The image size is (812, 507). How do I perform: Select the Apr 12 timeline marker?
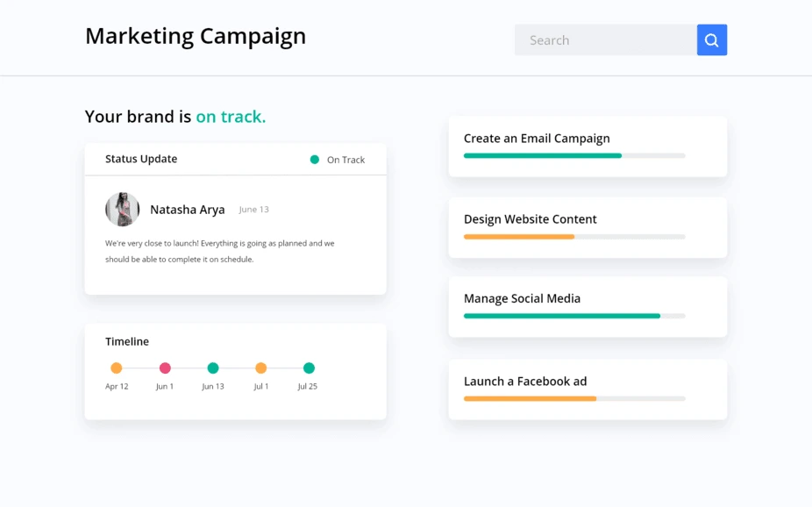tap(117, 368)
